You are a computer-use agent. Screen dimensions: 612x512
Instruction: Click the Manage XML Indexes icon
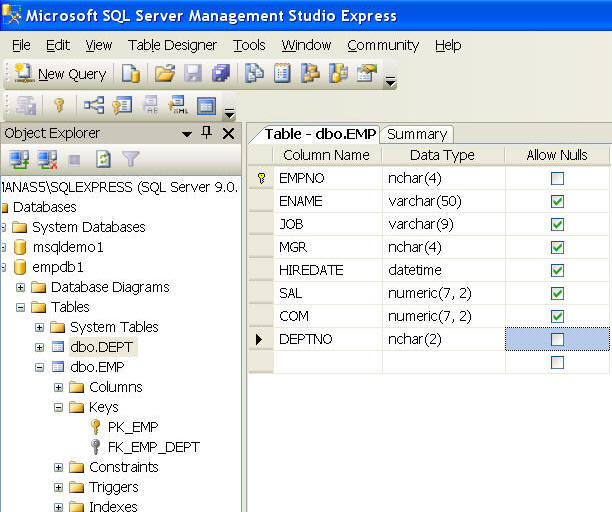point(178,105)
